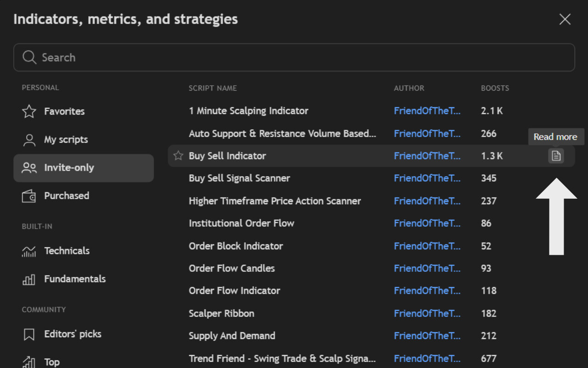
Task: Click the Purchased wallet icon
Action: 29,196
